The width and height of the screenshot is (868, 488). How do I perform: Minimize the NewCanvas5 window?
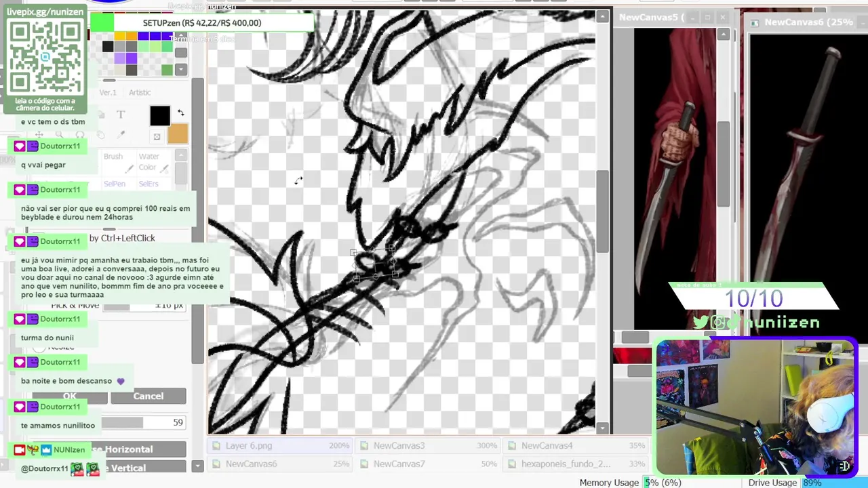pos(692,17)
